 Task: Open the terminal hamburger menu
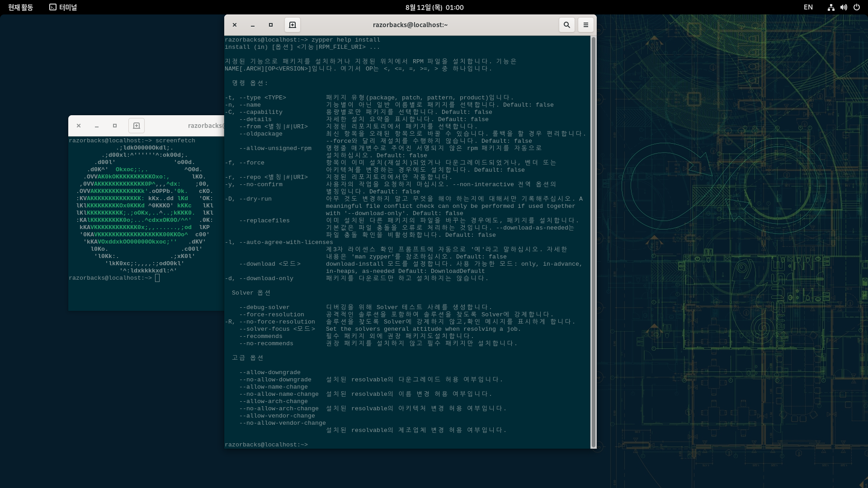tap(586, 25)
